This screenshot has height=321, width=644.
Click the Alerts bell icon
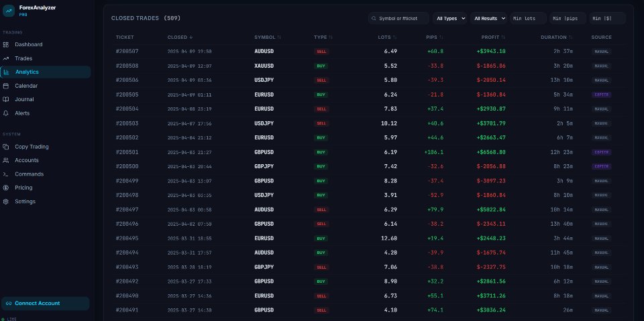(x=6, y=113)
